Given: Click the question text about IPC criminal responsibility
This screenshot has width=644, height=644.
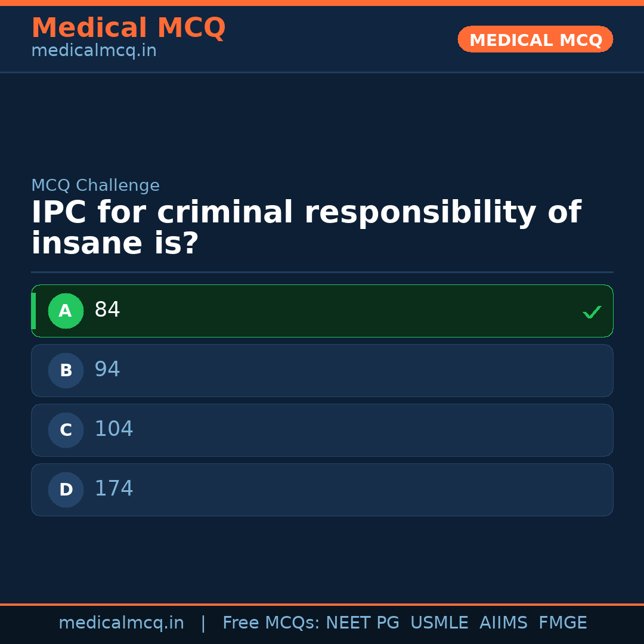Looking at the screenshot, I should 305,228.
